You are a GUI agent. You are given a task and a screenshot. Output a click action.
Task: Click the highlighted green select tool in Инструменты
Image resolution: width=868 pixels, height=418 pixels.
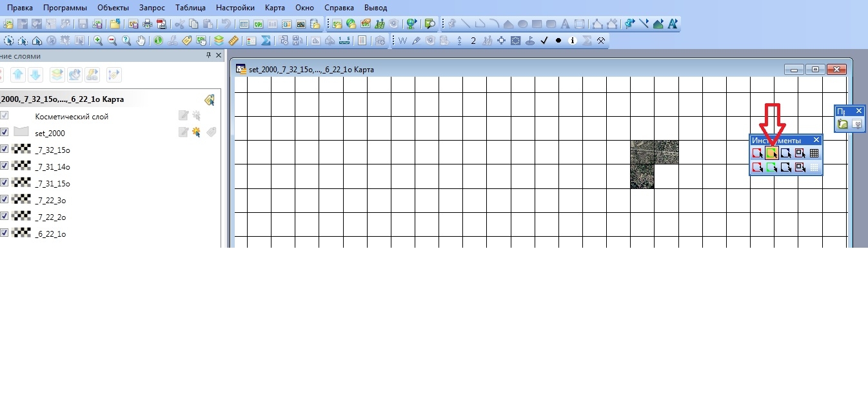pos(771,153)
